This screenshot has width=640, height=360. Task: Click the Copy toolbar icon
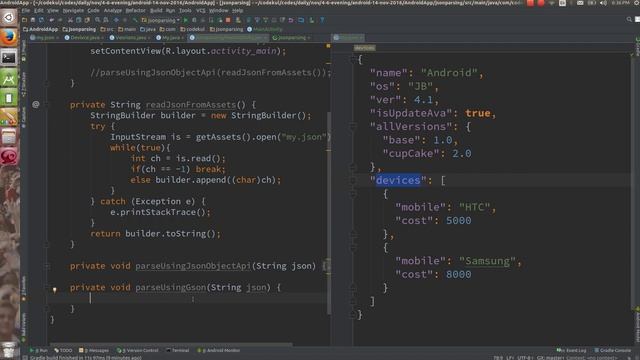[78, 20]
